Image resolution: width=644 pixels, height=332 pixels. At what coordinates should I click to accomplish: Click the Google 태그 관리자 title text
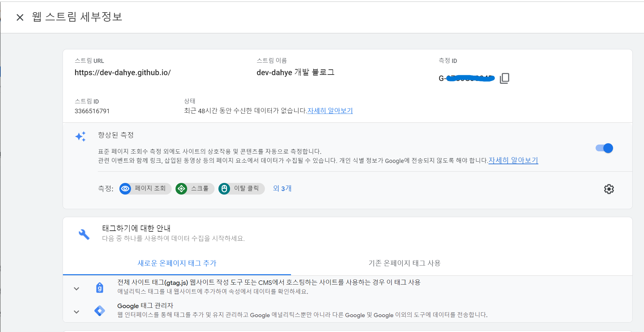point(145,306)
